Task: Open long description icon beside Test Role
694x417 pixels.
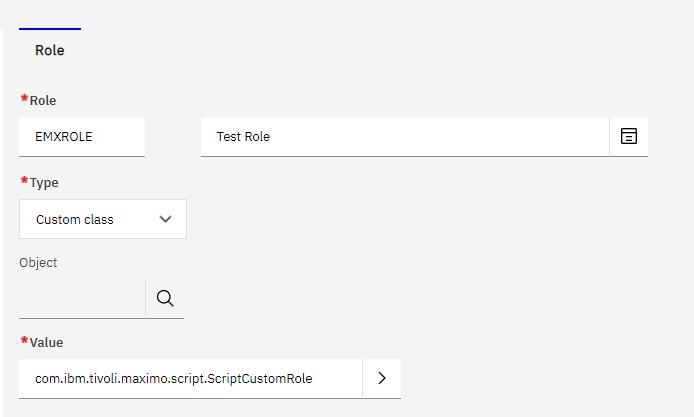Action: [628, 136]
